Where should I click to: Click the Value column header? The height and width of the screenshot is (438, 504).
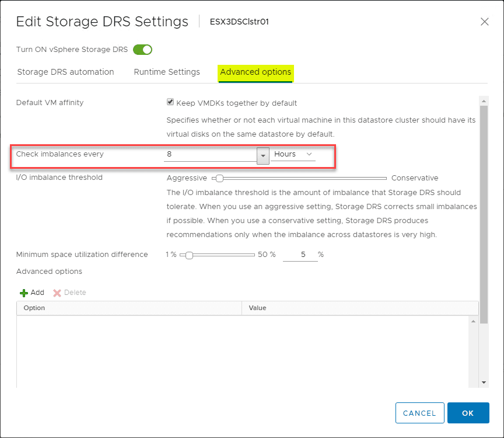pyautogui.click(x=359, y=308)
